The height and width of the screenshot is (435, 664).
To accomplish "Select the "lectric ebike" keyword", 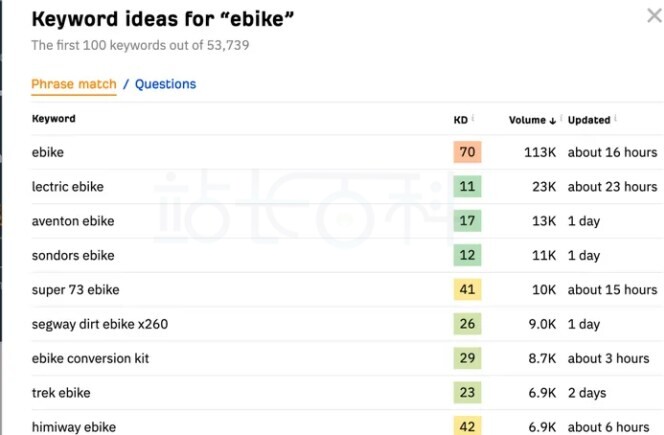I will click(x=68, y=187).
